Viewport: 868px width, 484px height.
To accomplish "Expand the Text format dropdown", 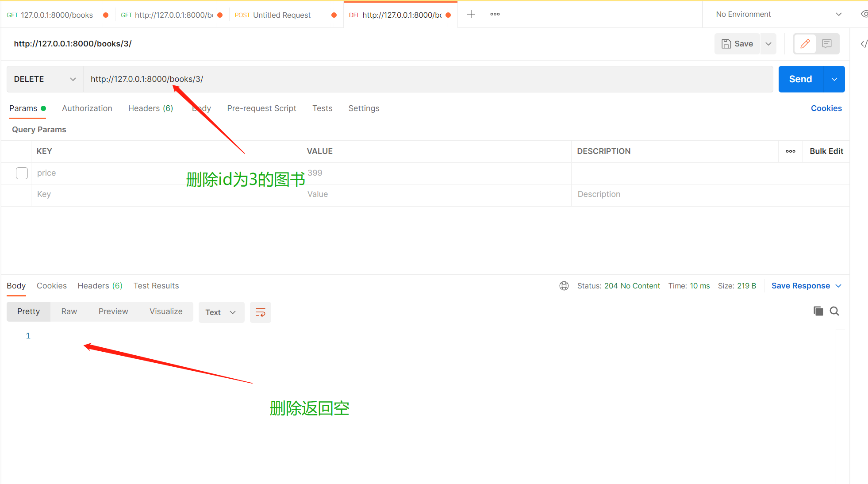I will (221, 312).
